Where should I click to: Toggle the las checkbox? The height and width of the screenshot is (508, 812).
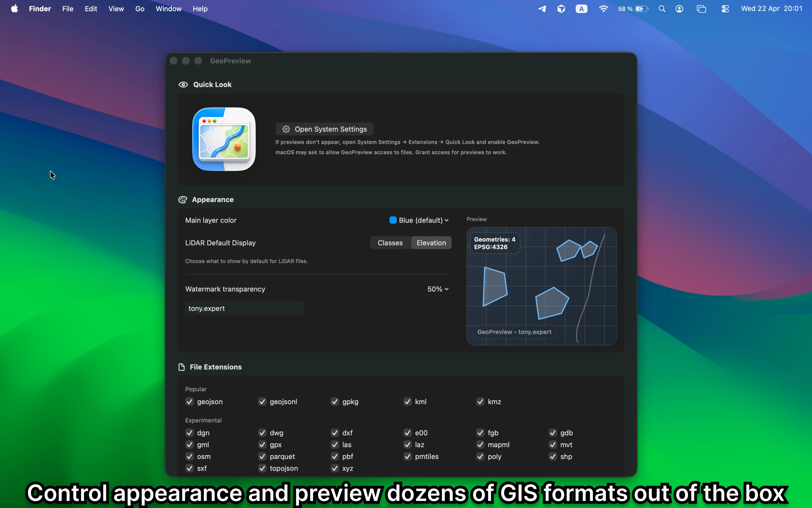335,444
